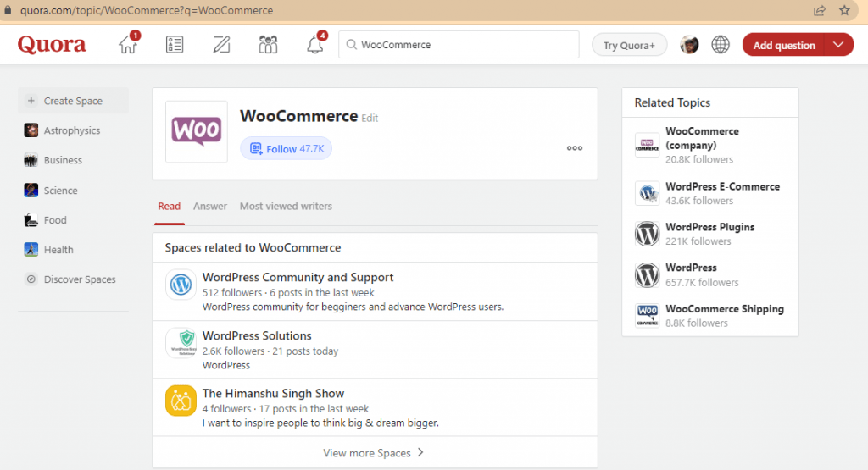Click the WordPress Community and Support icon
The width and height of the screenshot is (868, 470).
181,285
